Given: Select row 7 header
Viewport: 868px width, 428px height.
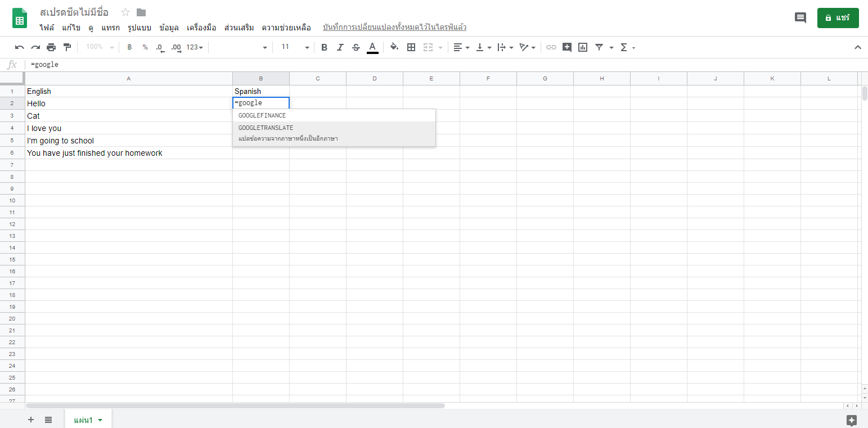Looking at the screenshot, I should pos(12,165).
